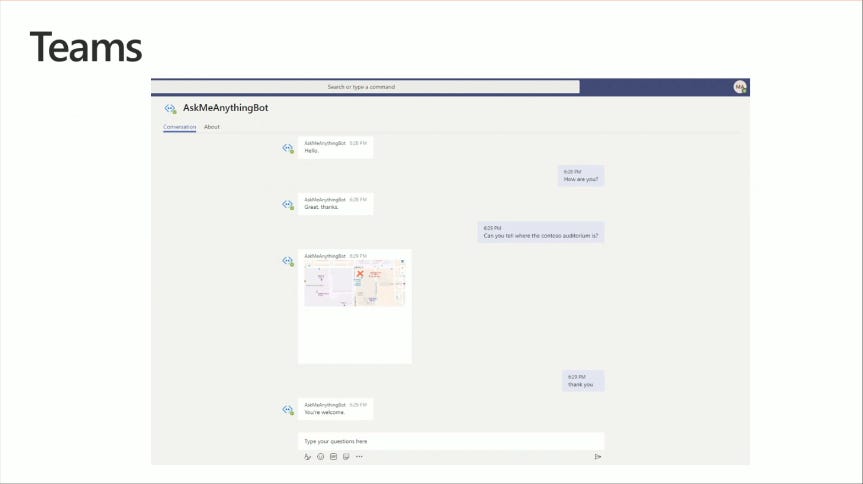Open the emoji picker

320,456
